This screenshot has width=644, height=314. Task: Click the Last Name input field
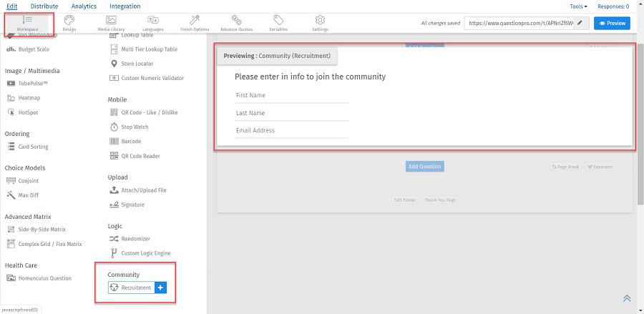coord(292,113)
